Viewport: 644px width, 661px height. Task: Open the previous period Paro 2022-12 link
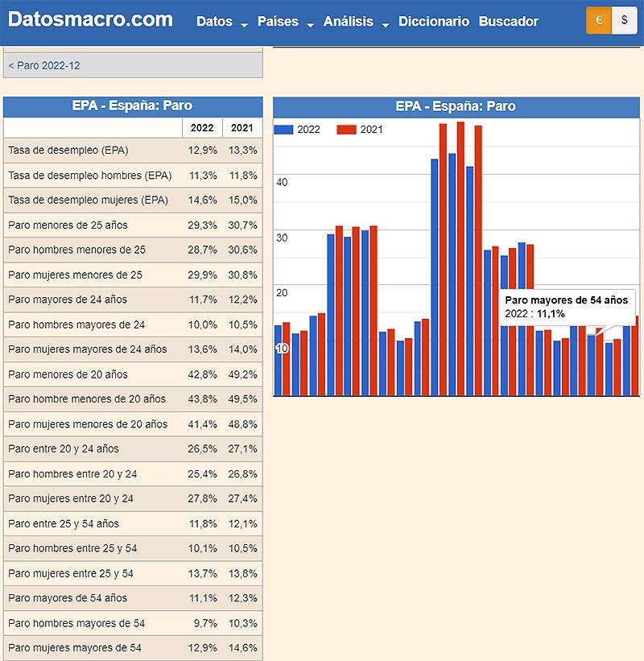point(44,65)
